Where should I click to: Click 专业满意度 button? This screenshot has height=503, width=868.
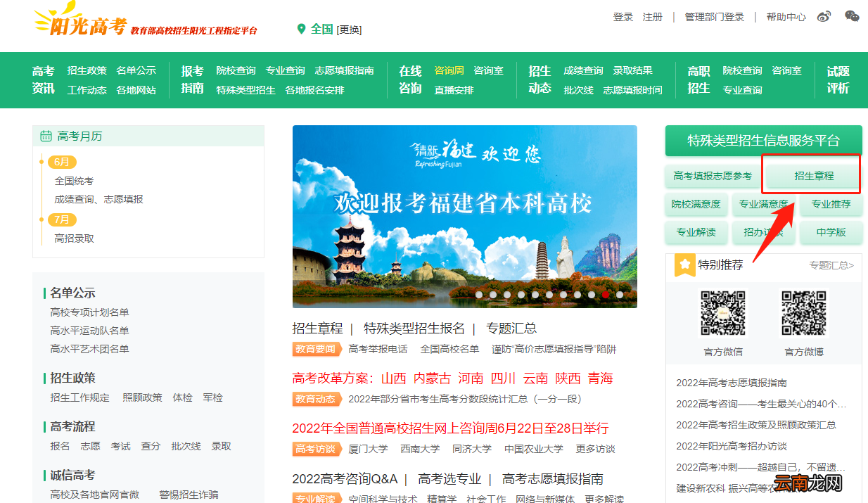tap(763, 204)
